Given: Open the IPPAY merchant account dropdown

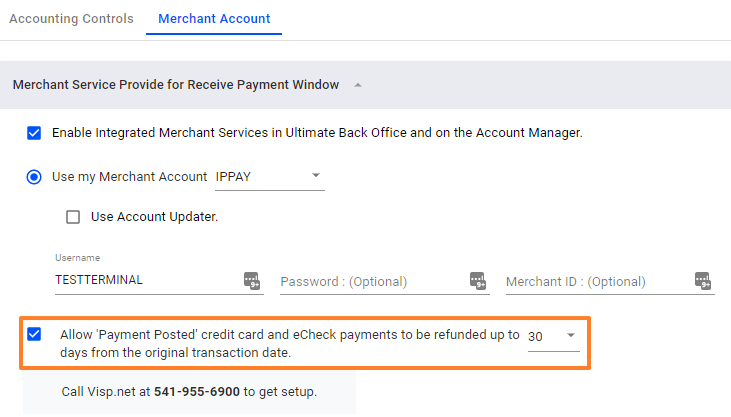Looking at the screenshot, I should coord(269,177).
